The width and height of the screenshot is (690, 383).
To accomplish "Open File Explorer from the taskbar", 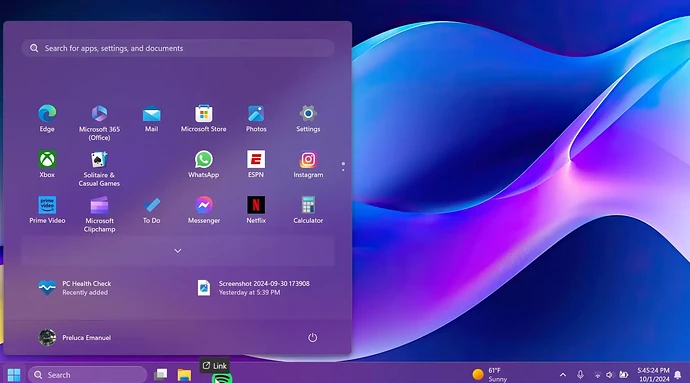I will (184, 375).
